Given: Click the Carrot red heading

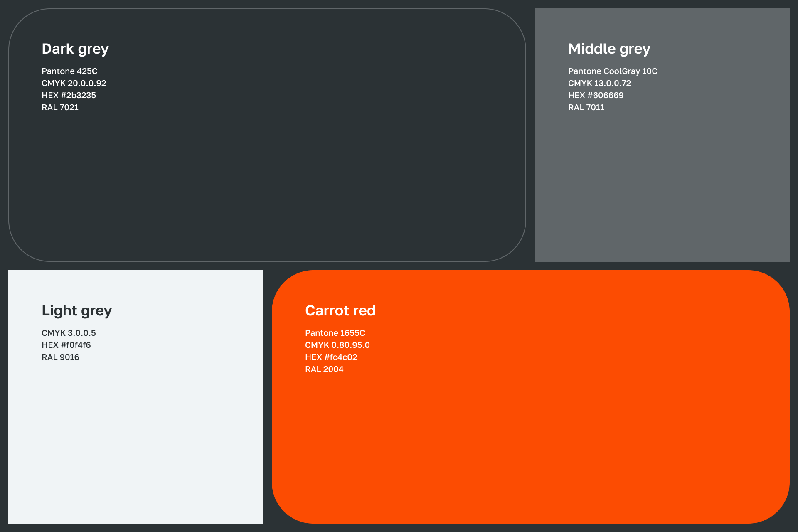Looking at the screenshot, I should pos(340,311).
